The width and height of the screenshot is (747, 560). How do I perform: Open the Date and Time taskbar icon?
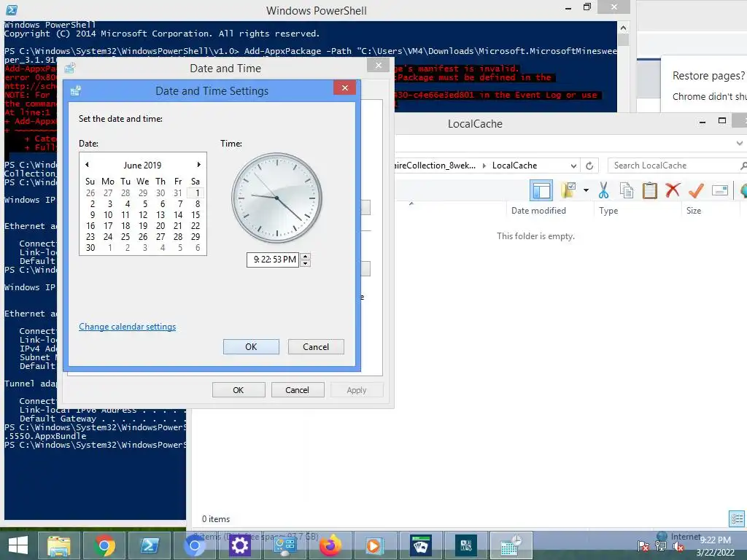(511, 545)
